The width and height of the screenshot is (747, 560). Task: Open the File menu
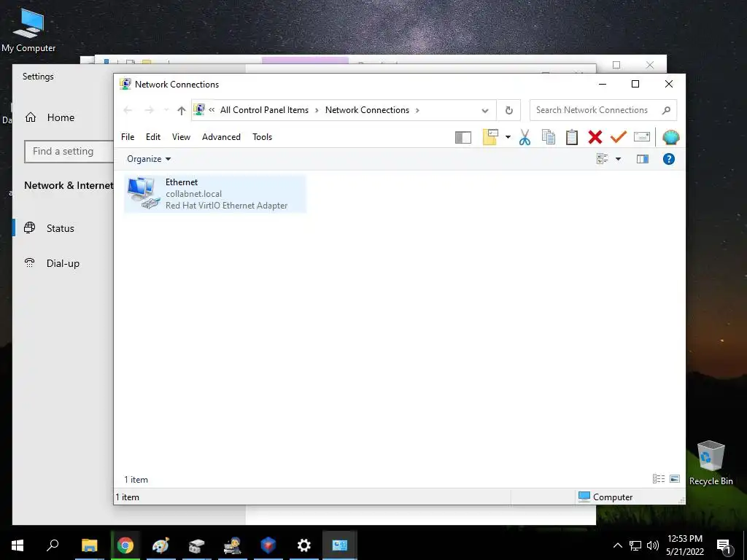(x=128, y=137)
